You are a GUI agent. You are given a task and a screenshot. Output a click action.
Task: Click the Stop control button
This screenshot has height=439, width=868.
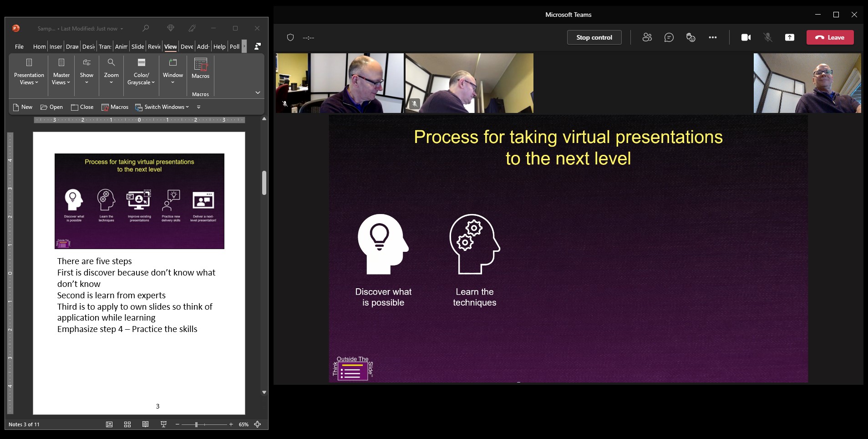tap(594, 37)
